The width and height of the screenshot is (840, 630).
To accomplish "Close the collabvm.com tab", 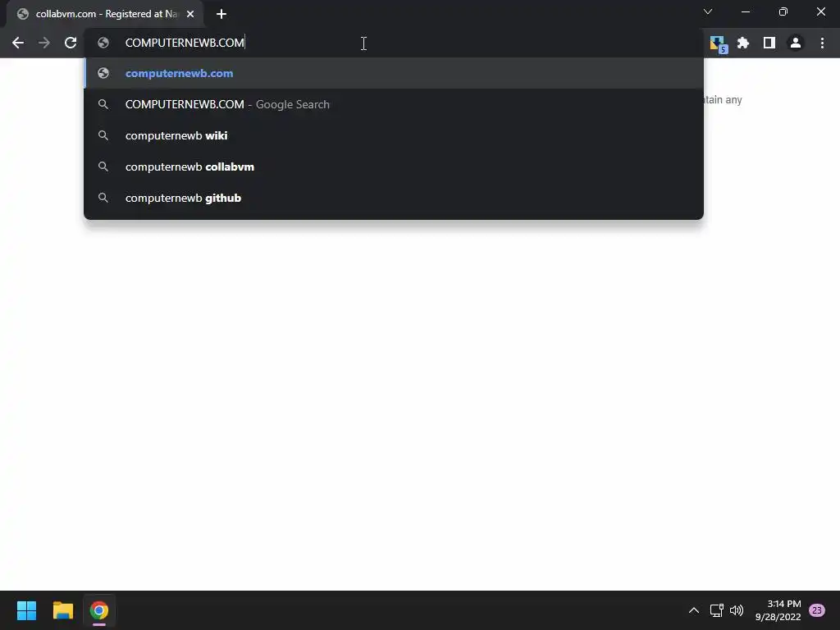I will tap(190, 14).
